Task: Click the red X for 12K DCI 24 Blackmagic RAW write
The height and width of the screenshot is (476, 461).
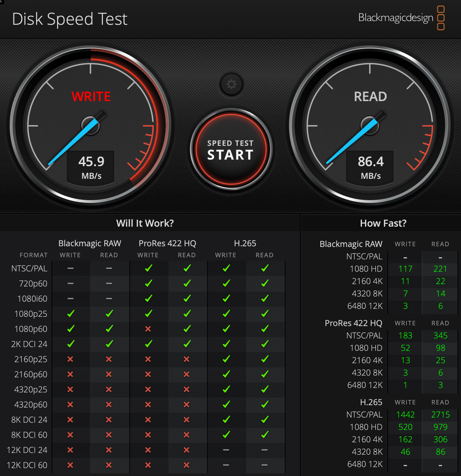Action: pos(70,450)
